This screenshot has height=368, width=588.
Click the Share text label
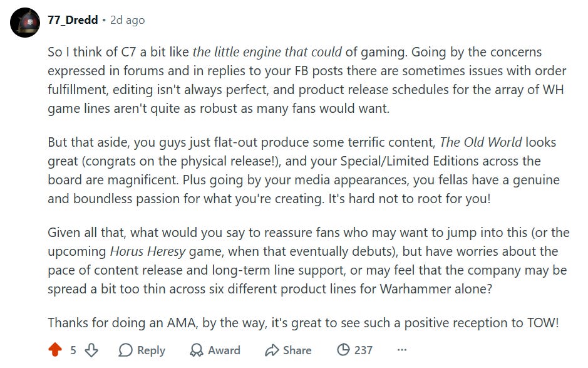click(x=297, y=350)
